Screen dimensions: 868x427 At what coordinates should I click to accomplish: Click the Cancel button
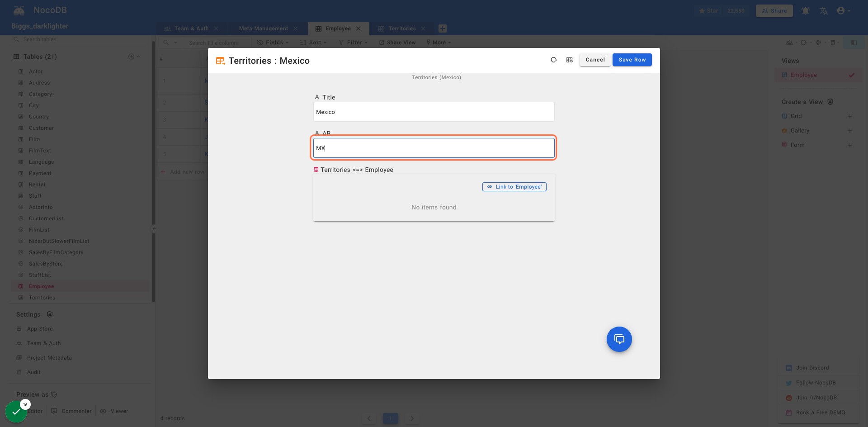595,60
